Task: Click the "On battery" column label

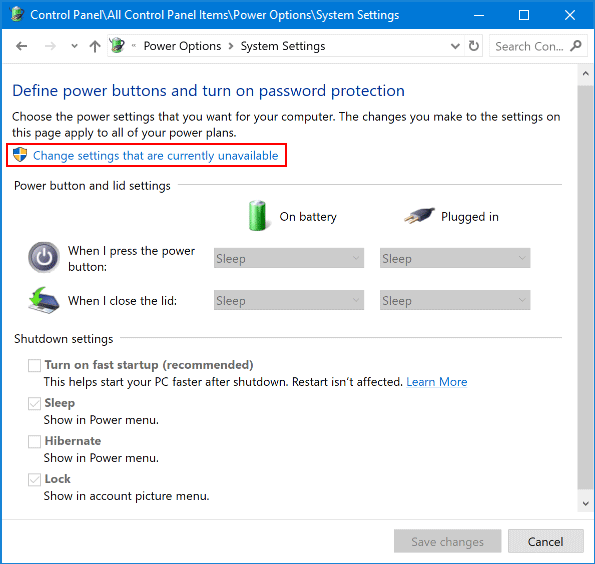Action: pos(308,217)
